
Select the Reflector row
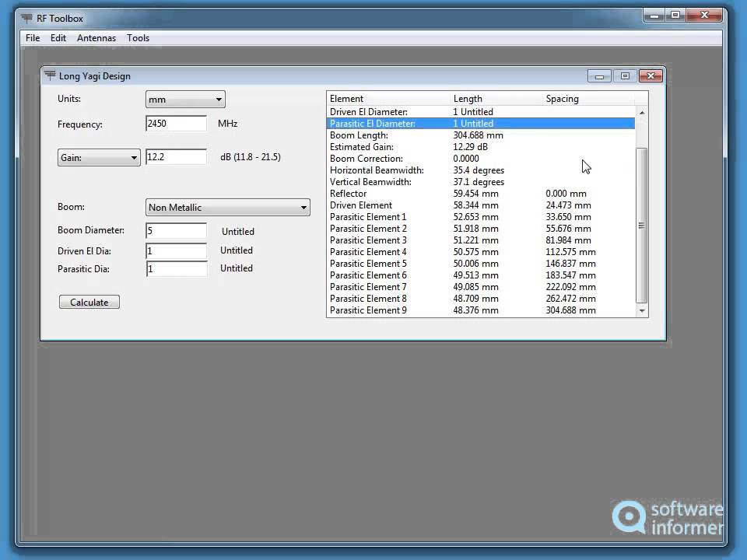point(481,194)
